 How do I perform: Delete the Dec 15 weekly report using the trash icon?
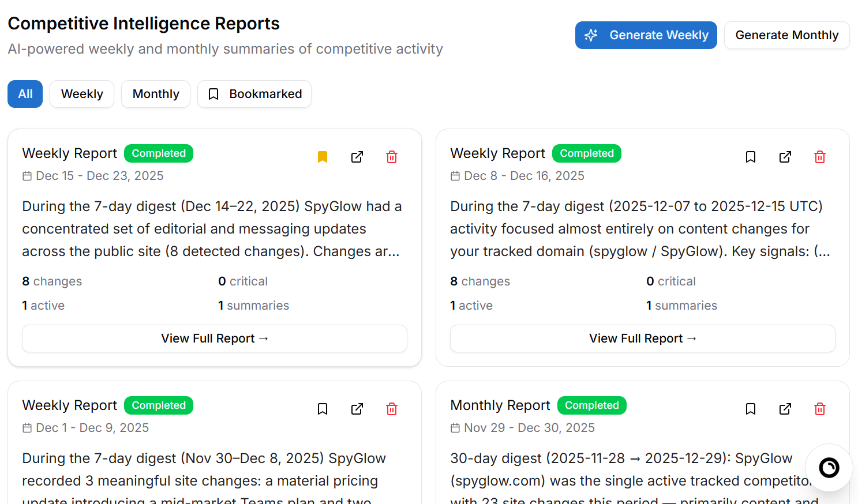(x=392, y=156)
